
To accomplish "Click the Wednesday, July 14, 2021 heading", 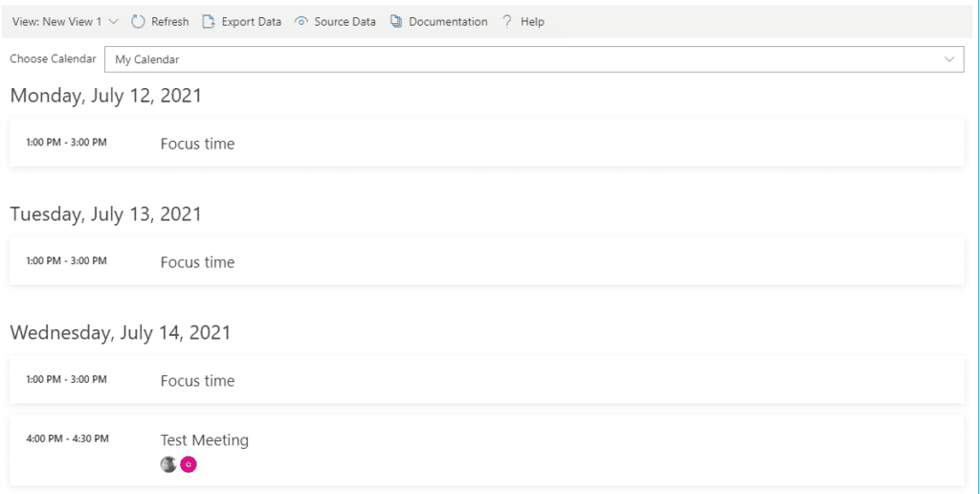I will (x=121, y=333).
